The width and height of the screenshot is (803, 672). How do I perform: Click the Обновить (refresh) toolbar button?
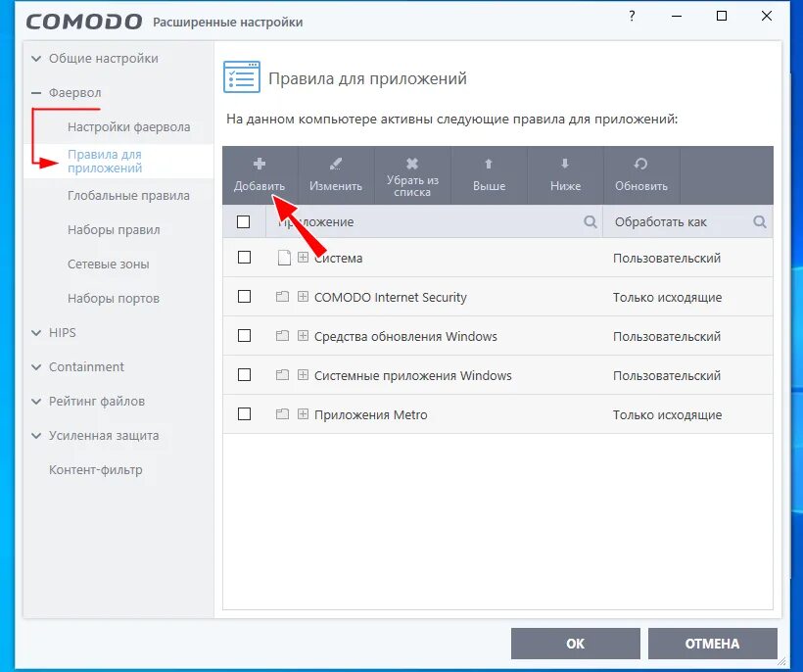tap(641, 175)
